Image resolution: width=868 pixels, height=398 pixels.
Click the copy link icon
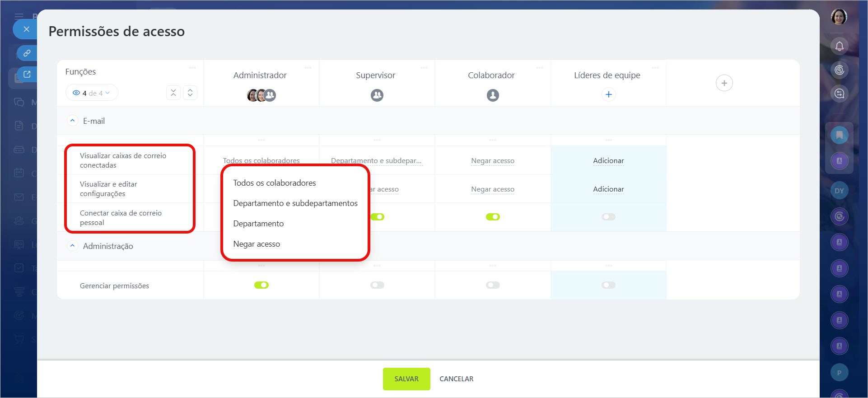tap(27, 53)
